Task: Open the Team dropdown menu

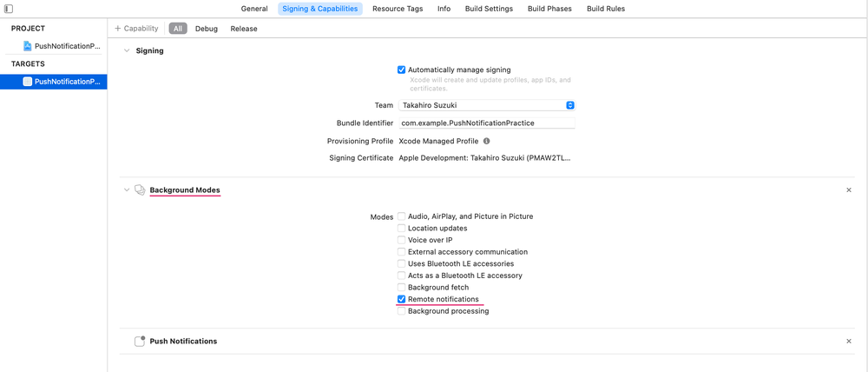Action: coord(569,105)
